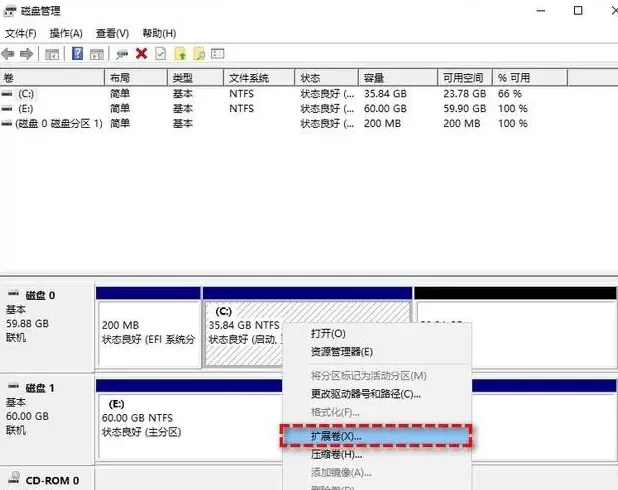The height and width of the screenshot is (490, 618).
Task: Minimize the 磁盘管理 window
Action: pos(541,11)
